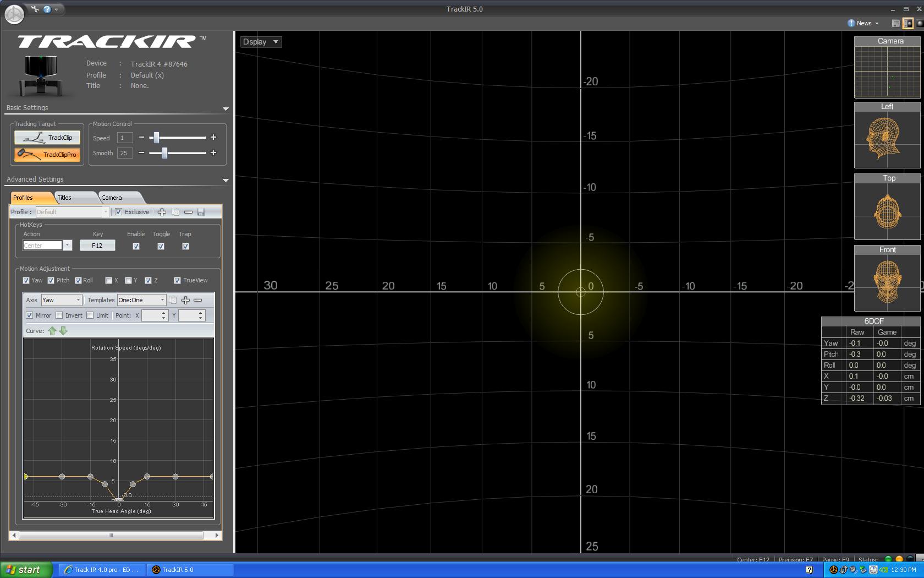924x578 pixels.
Task: Switch to the Camera tab
Action: click(x=121, y=198)
